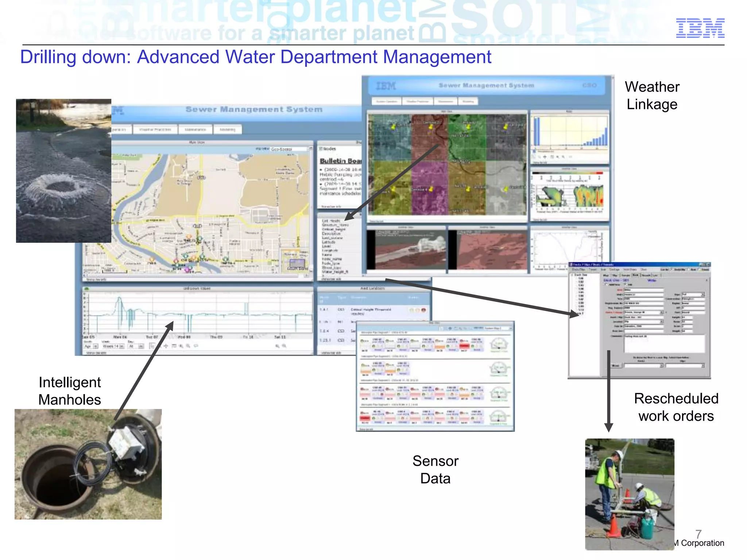
Task: Click the yellow centroid pin in the teal map tile
Action: [394, 126]
